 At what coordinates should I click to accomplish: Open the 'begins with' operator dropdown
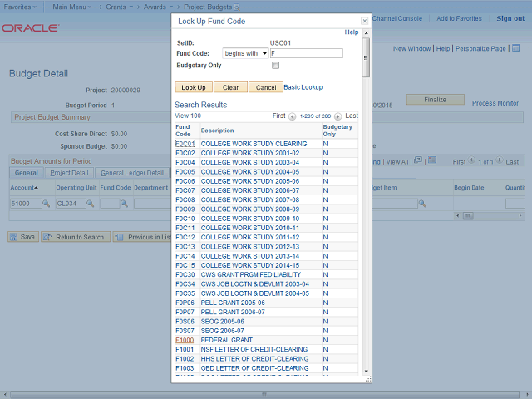tap(245, 53)
